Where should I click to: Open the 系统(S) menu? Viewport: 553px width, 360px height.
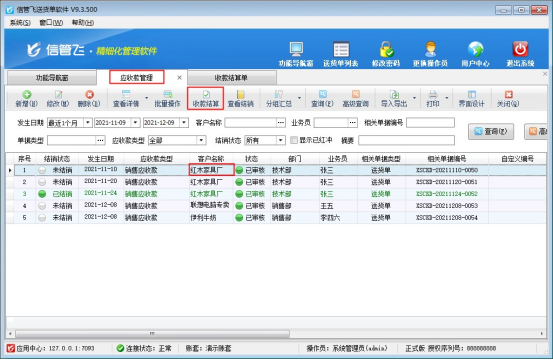(x=20, y=23)
